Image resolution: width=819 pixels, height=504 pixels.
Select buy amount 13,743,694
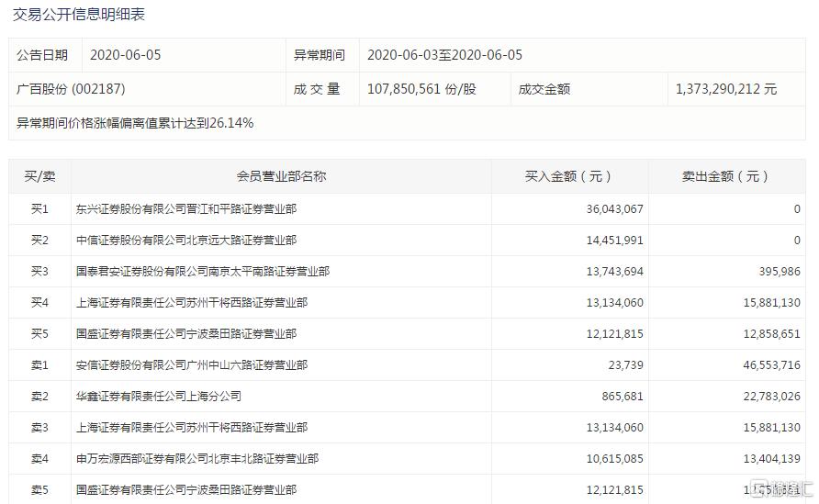pos(614,272)
